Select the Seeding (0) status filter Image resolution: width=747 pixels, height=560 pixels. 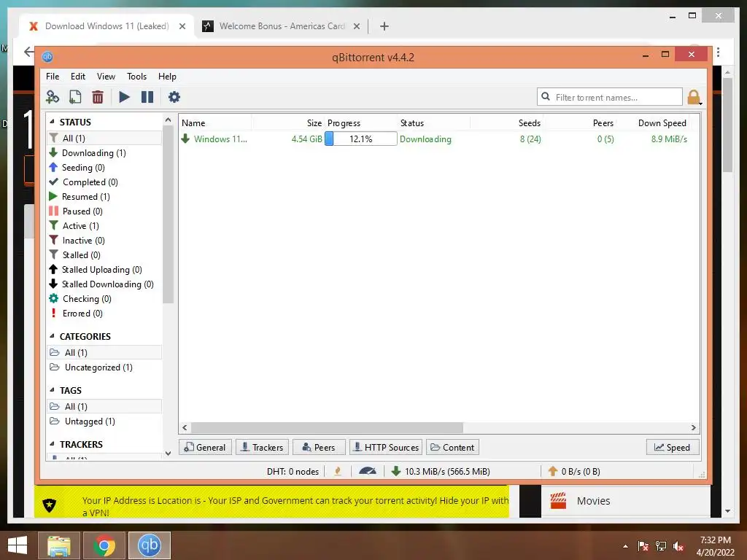[83, 168]
